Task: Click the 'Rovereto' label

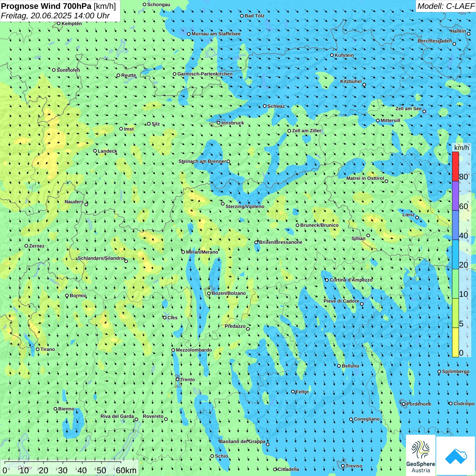Action: point(153,416)
